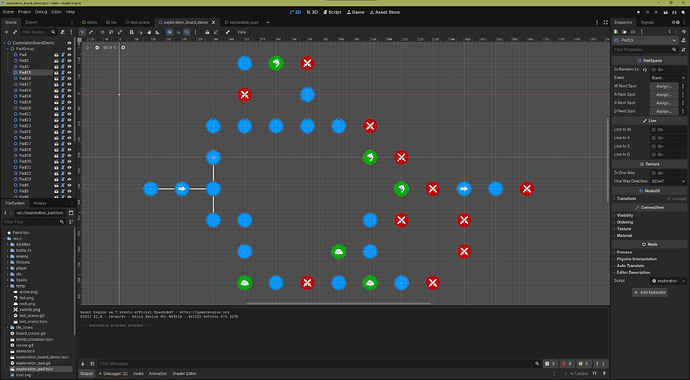690x380 pixels.
Task: Expand the Transform section
Action: (x=650, y=199)
